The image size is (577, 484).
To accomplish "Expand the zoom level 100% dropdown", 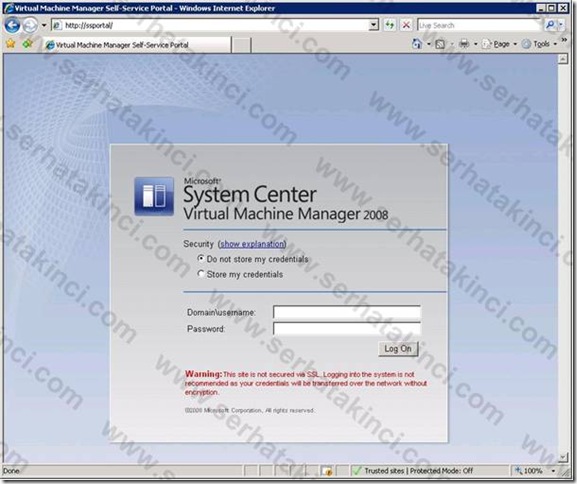I will pos(553,471).
